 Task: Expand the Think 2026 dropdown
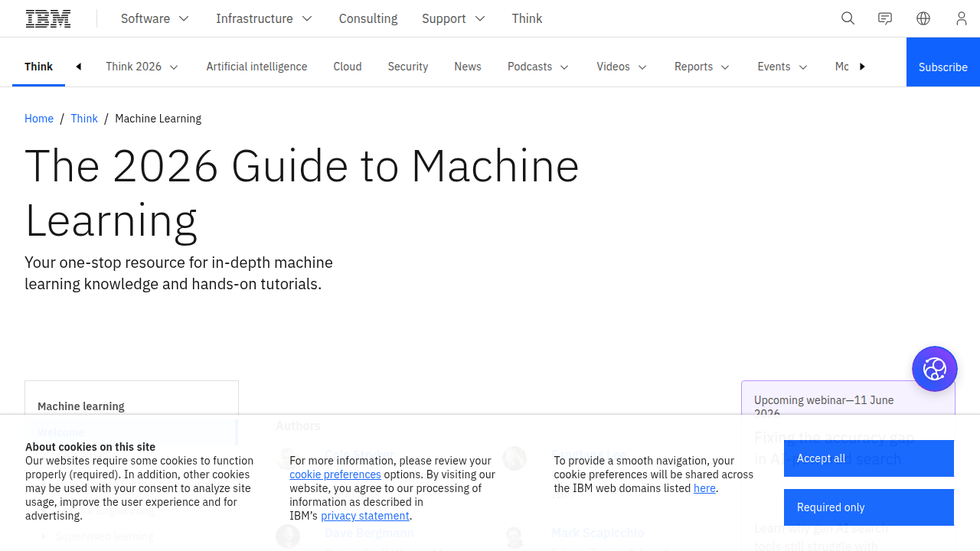tap(142, 67)
